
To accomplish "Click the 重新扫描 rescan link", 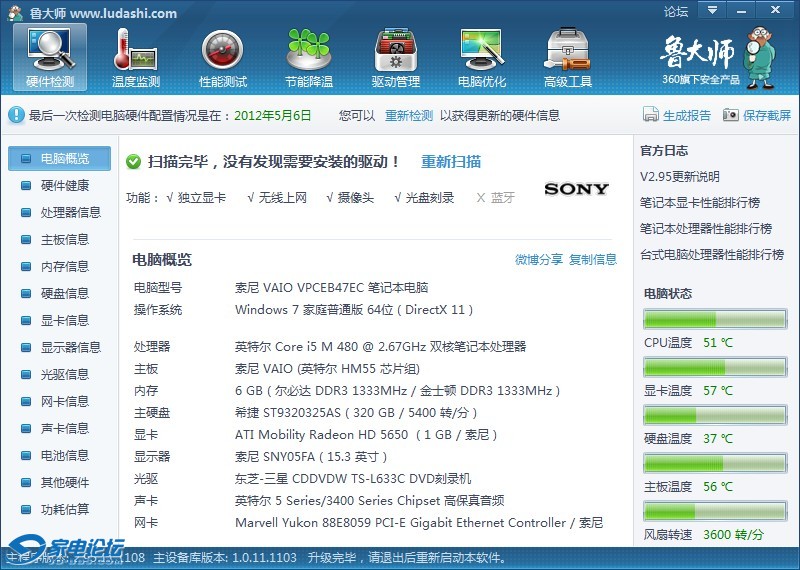I will tap(451, 162).
